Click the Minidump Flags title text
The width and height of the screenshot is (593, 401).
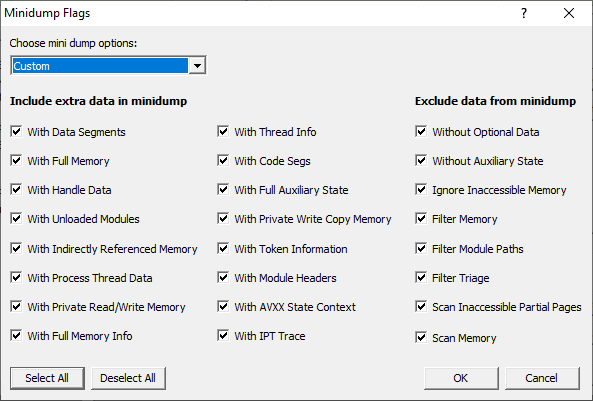[x=47, y=13]
